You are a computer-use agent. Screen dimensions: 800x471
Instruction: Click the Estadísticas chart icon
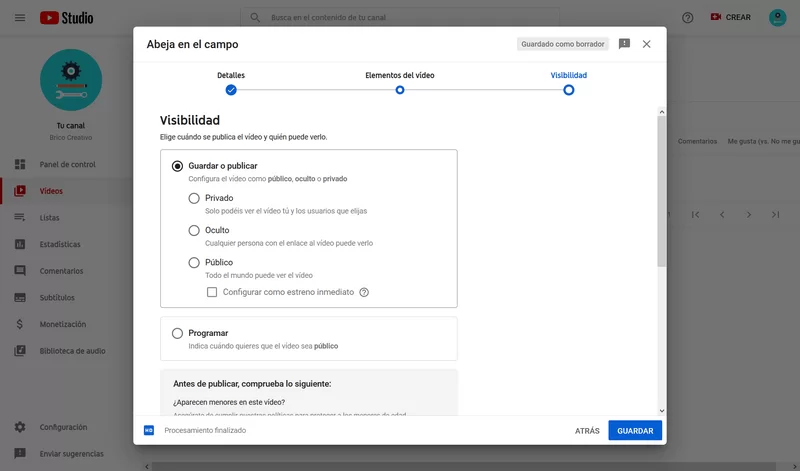coord(20,244)
